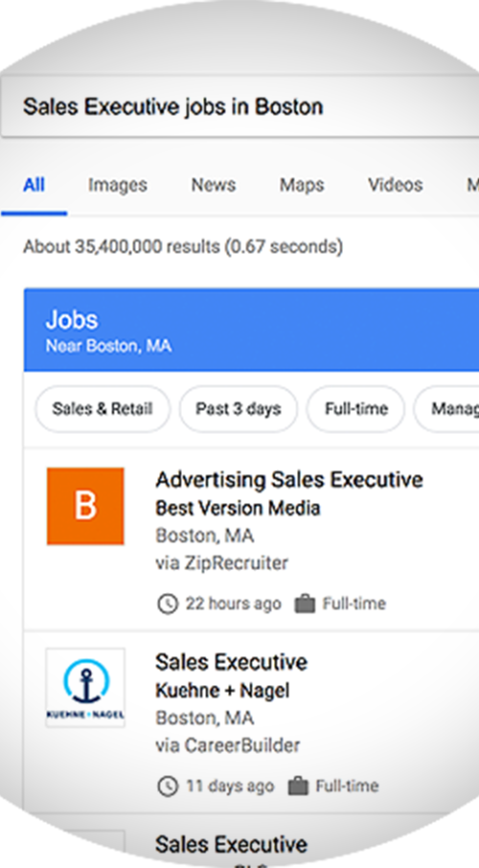Image resolution: width=479 pixels, height=868 pixels.
Task: Select the partially visible Manag filter chip
Action: pyautogui.click(x=446, y=408)
